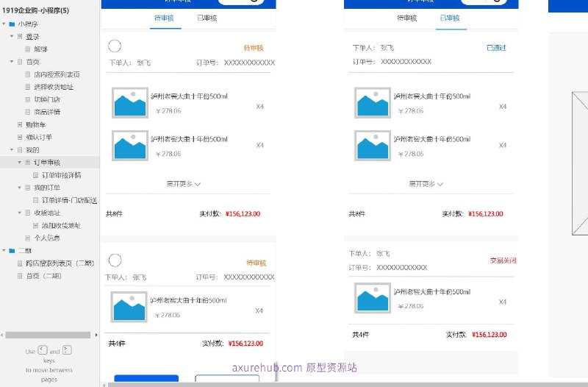Switch to 待审核 tab in the reviewed-orders mockup
Image resolution: width=588 pixels, height=387 pixels.
[407, 18]
